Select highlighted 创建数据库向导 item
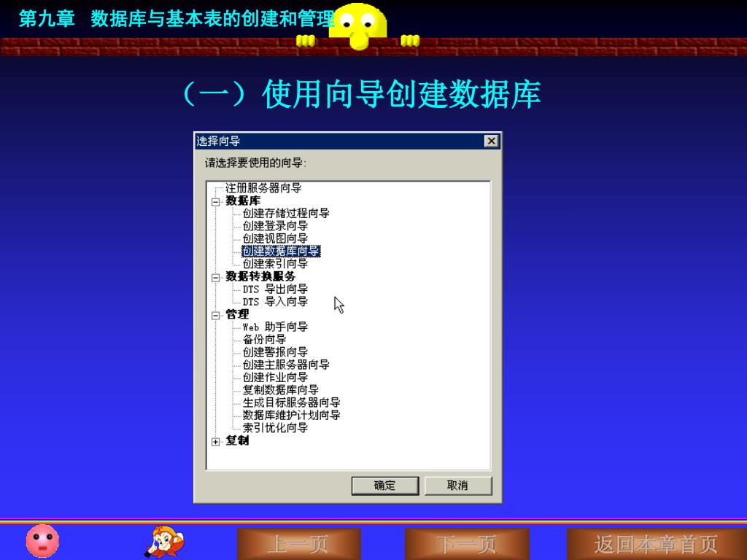Image resolution: width=747 pixels, height=560 pixels. point(281,251)
